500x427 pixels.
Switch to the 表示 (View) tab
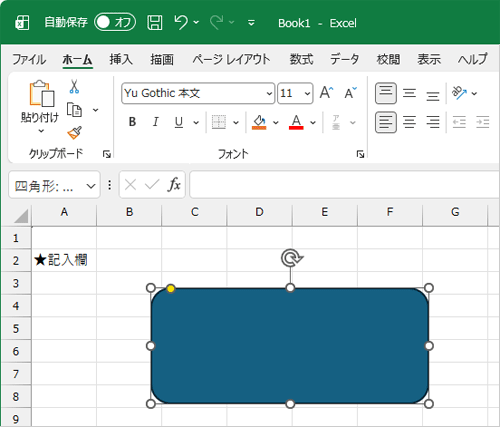coord(429,60)
